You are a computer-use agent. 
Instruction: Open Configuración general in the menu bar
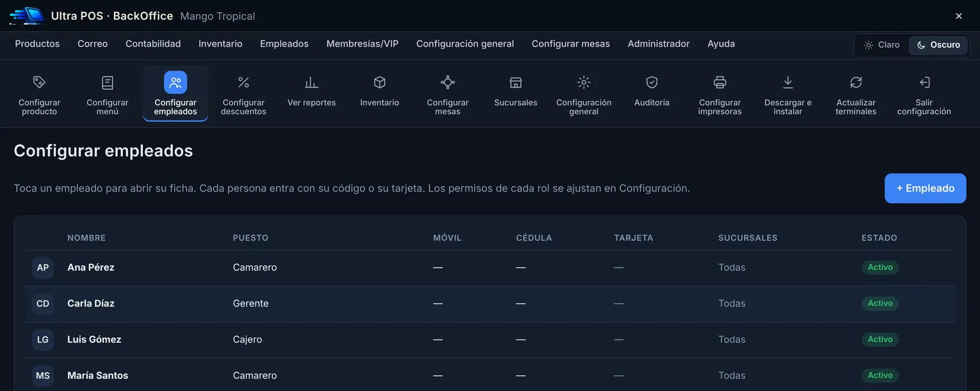(x=465, y=44)
